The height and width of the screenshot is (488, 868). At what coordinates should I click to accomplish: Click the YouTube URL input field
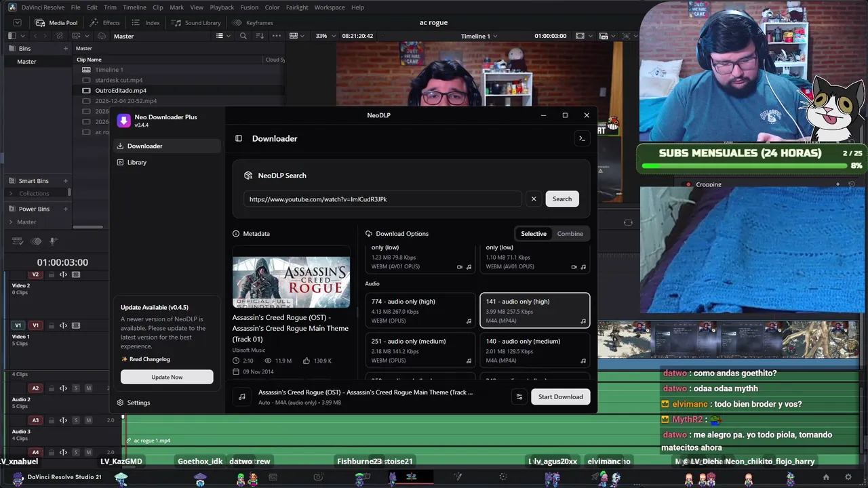point(383,199)
